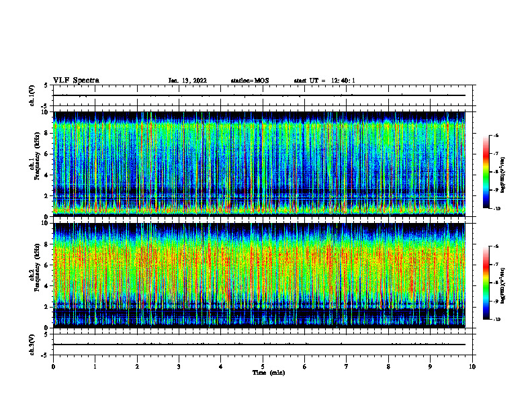Click the "station=MOS" header label

coord(250,81)
